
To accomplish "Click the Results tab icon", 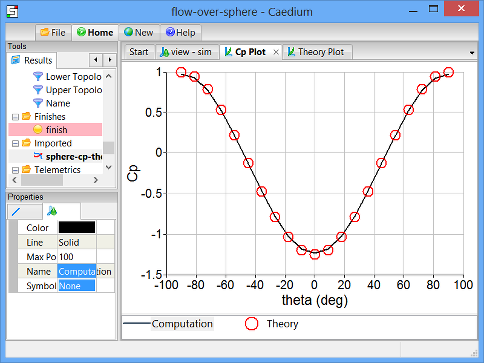I will point(15,60).
